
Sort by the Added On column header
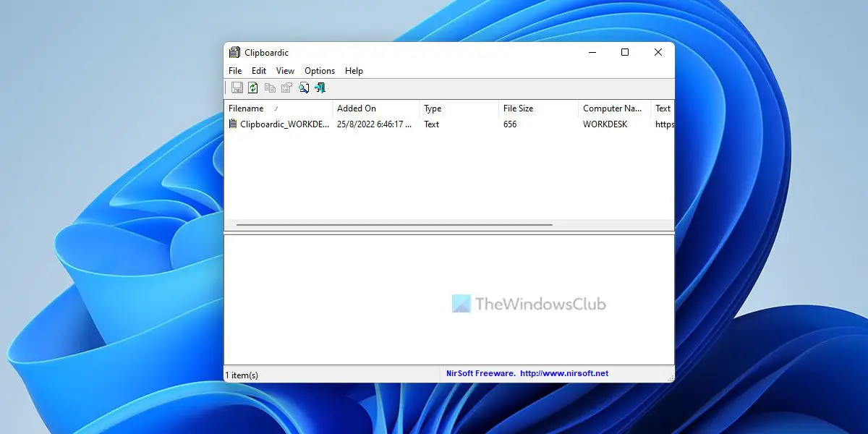[x=376, y=109]
